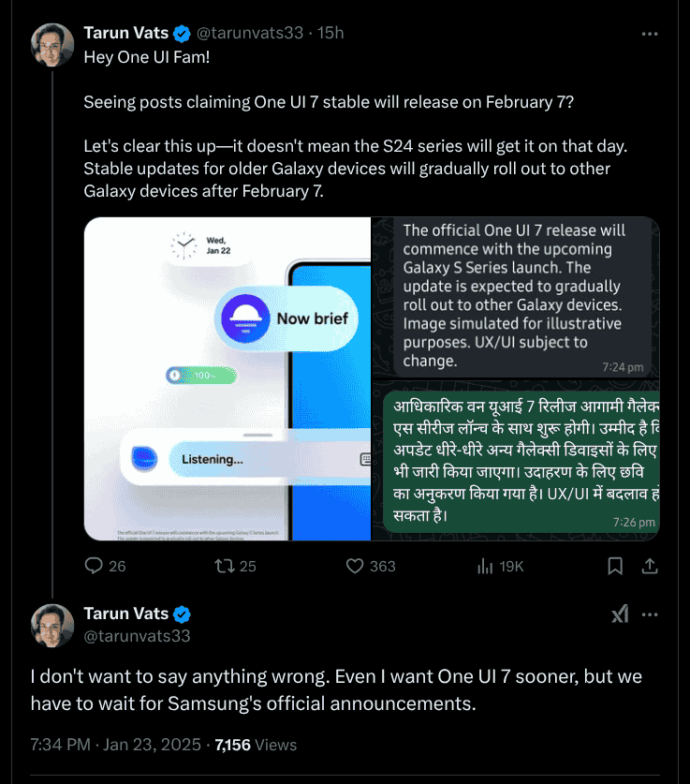
Task: Open the three-dot menu on the top tweet
Action: (x=650, y=34)
